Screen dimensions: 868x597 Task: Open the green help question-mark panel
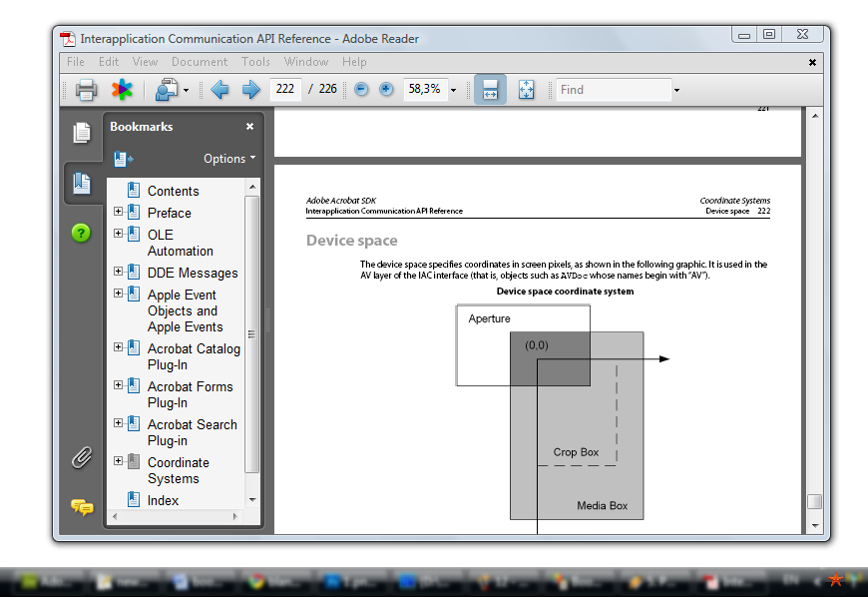[81, 234]
